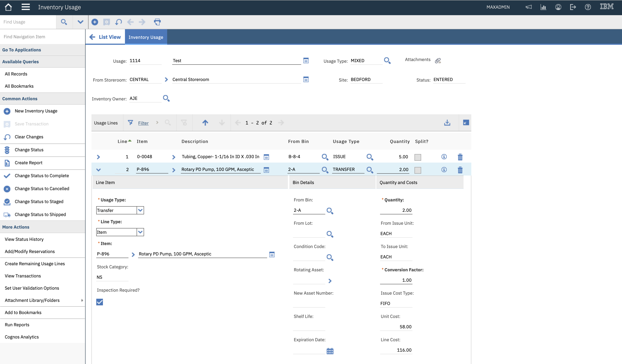Open the lookup magnifier next to Usage Type MIXED
The width and height of the screenshot is (622, 364).
coord(387,60)
